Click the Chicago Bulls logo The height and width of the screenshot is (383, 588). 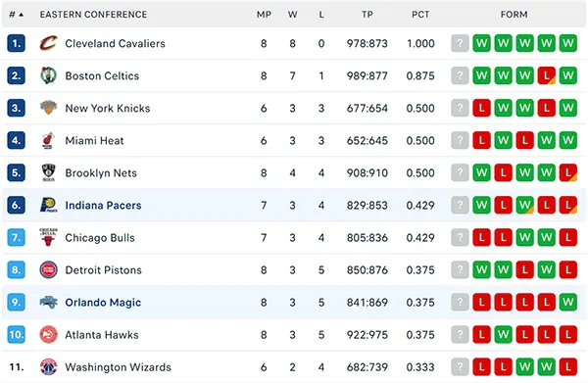click(x=48, y=238)
